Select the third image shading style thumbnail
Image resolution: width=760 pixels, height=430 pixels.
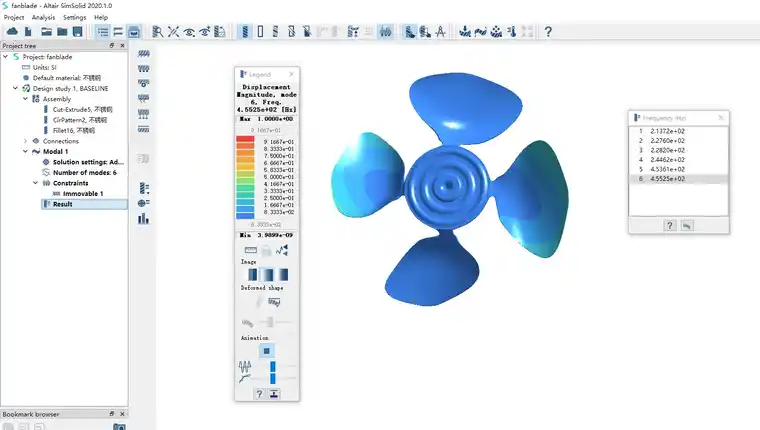tap(284, 274)
